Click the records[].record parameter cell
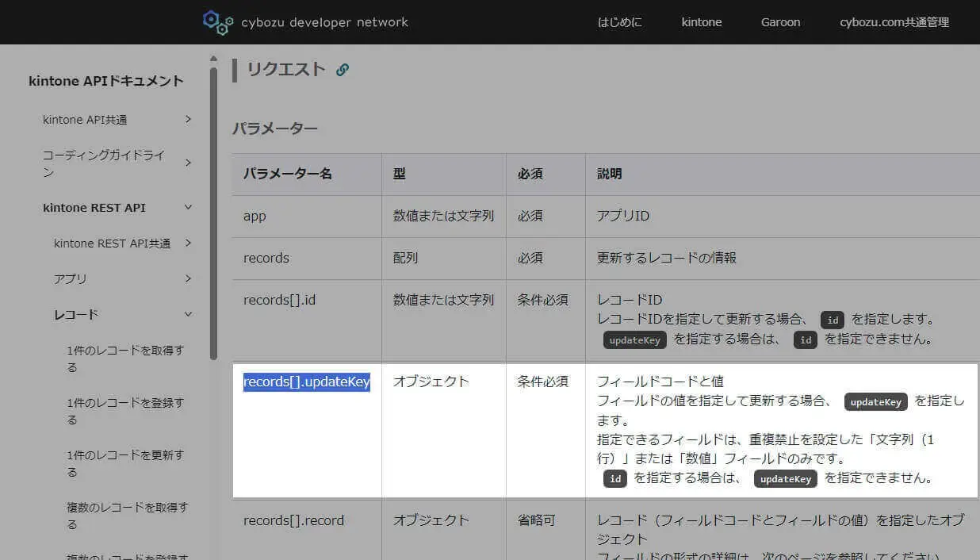This screenshot has height=560, width=980. click(307, 529)
